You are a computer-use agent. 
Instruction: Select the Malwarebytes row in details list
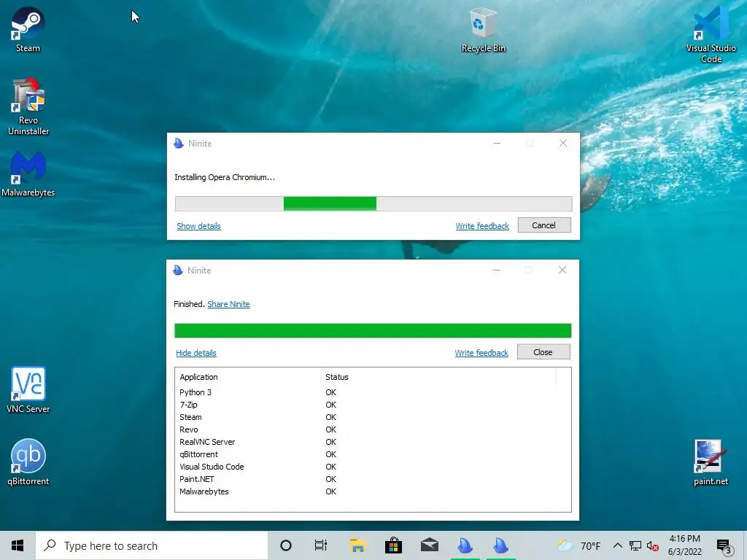(373, 491)
